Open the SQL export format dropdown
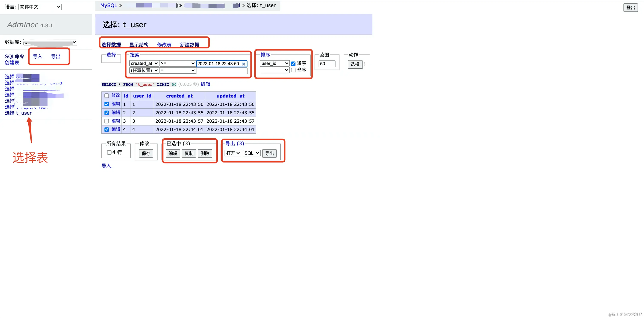 coord(251,153)
